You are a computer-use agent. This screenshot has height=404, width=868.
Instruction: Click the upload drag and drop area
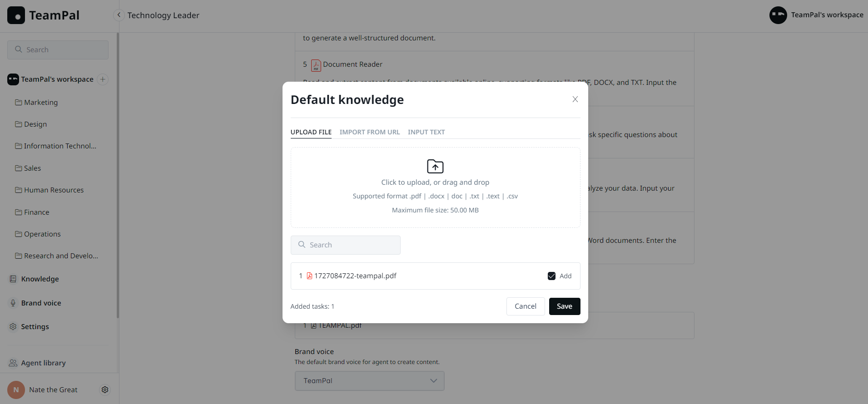pyautogui.click(x=435, y=187)
